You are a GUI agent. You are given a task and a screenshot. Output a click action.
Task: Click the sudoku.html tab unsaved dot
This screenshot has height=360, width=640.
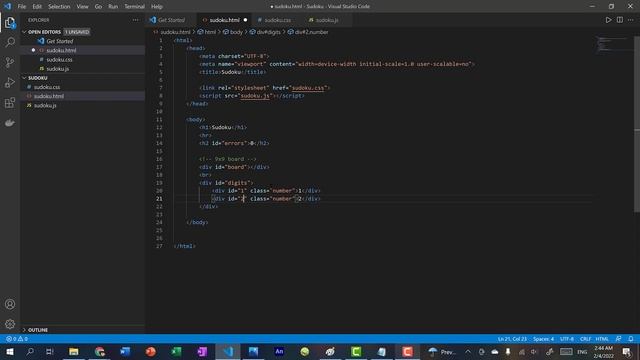click(x=245, y=20)
